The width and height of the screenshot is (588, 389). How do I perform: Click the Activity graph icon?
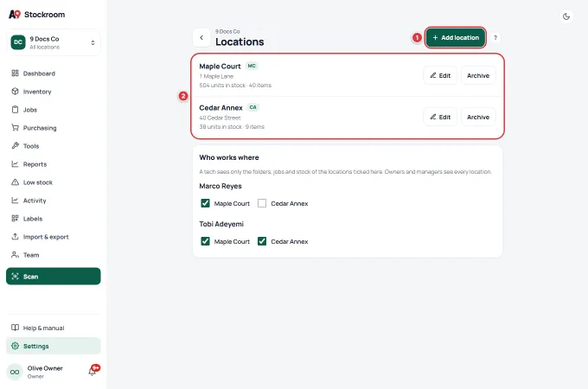click(15, 201)
